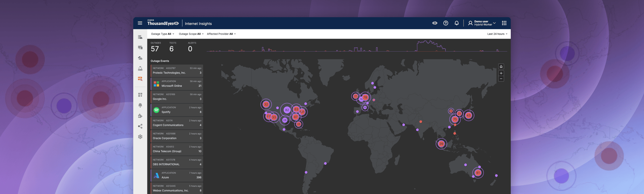The width and height of the screenshot is (644, 194).
Task: Select the Google Inc. outage event
Action: coord(177,97)
